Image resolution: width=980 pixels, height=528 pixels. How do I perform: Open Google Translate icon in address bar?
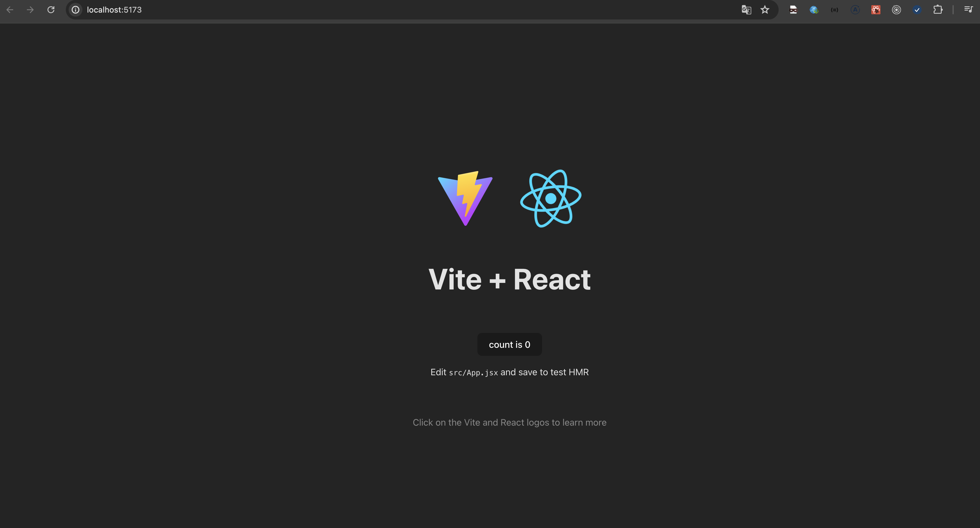tap(746, 10)
